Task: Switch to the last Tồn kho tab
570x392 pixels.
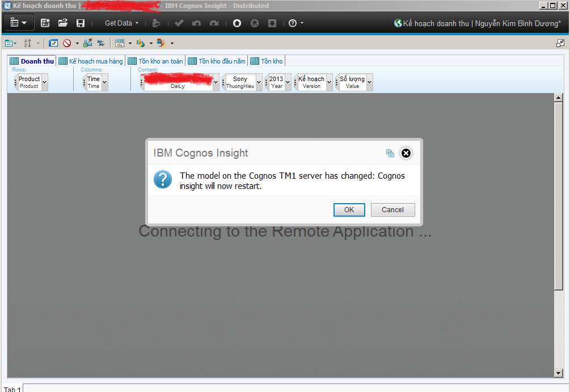Action: pos(267,61)
